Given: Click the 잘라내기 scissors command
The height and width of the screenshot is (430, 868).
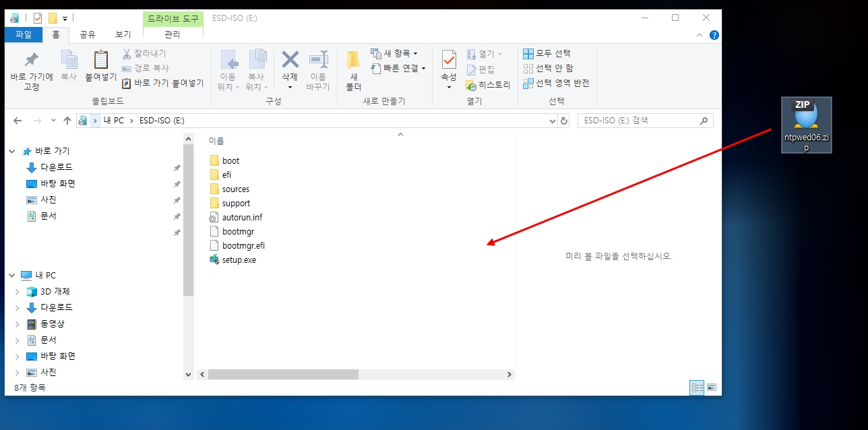Looking at the screenshot, I should click(144, 53).
